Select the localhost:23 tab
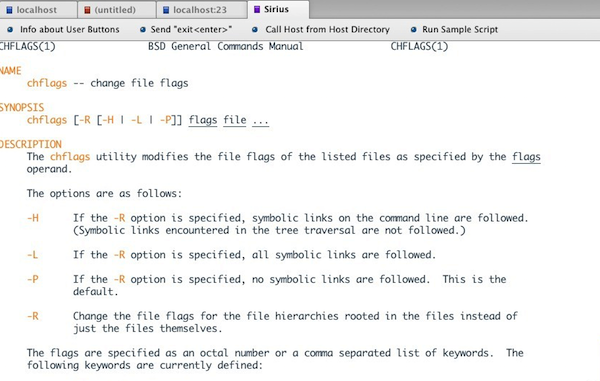Image resolution: width=600 pixels, height=381 pixels. 201,10
